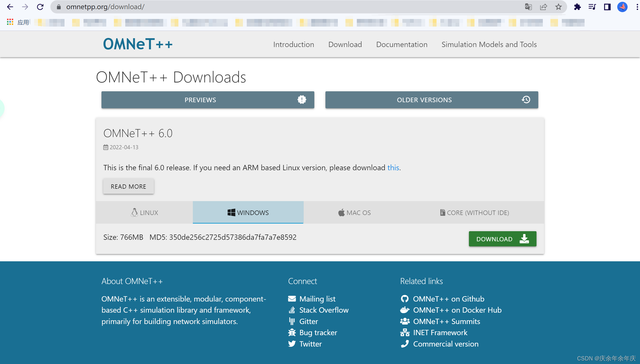Open the Documentation menu item
Screen dimensions: 640x364
[402, 44]
